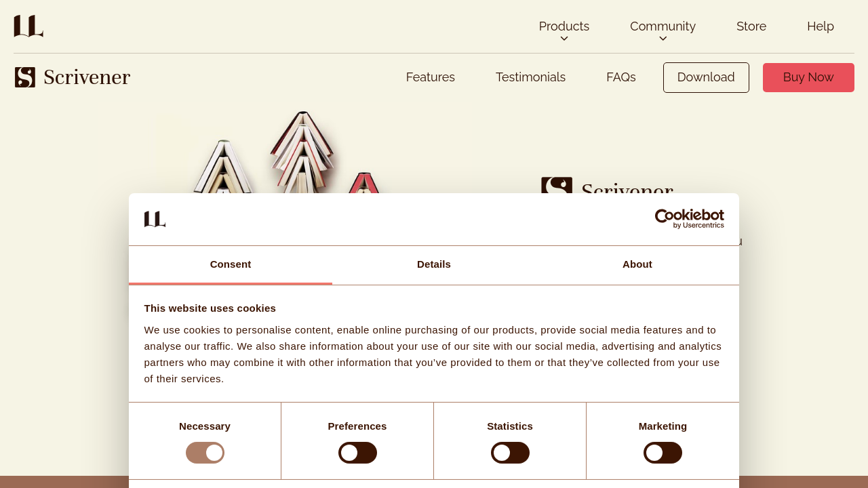The height and width of the screenshot is (488, 868).
Task: Click the Literature & Latte logo icon
Action: (28, 26)
